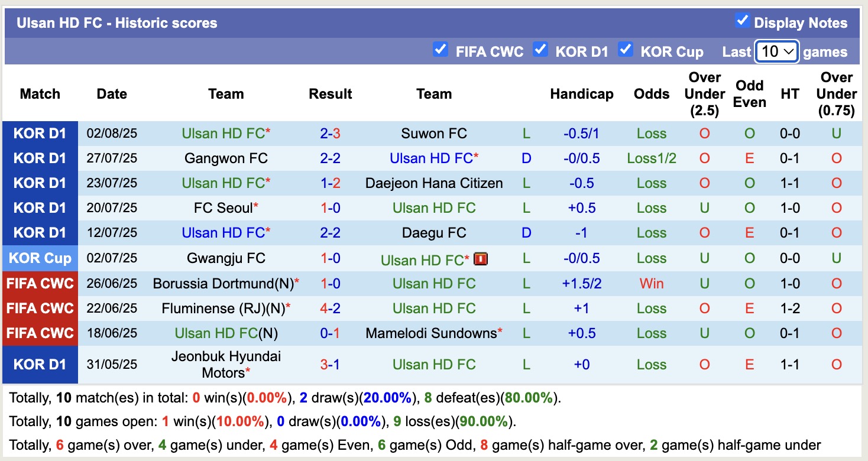Open Daegu FC team link
The image size is (868, 461).
tap(433, 233)
